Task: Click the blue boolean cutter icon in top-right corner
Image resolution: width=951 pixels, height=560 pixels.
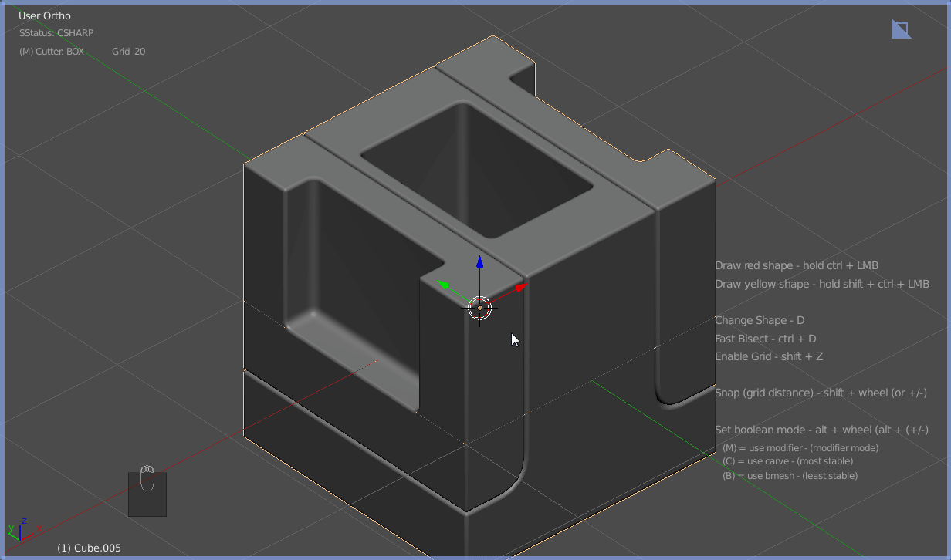Action: [x=900, y=29]
